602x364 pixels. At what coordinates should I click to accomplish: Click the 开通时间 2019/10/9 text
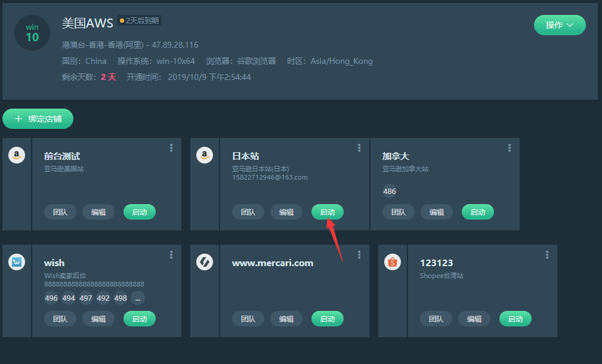(x=189, y=77)
